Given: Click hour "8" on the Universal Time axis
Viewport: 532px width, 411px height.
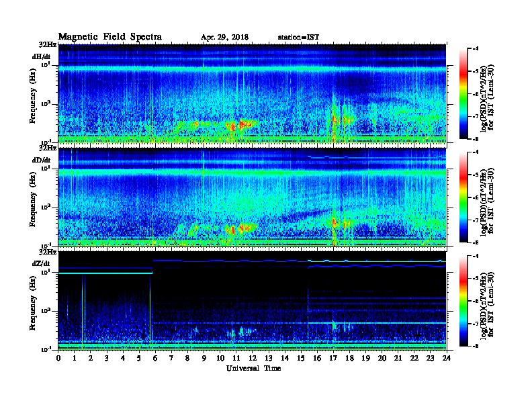Looking at the screenshot, I should tap(187, 359).
